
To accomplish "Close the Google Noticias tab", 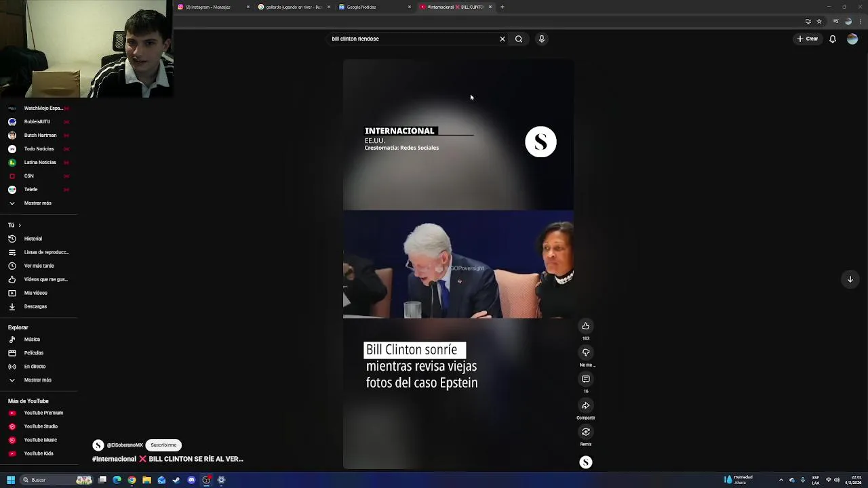I will pyautogui.click(x=410, y=7).
